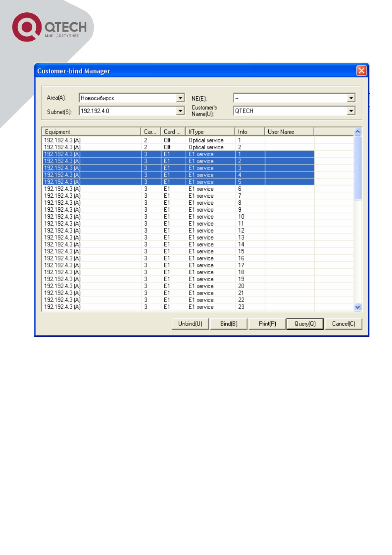Image resolution: width=392 pixels, height=555 pixels.
Task: Open the NE dropdown arrow
Action: (x=351, y=98)
